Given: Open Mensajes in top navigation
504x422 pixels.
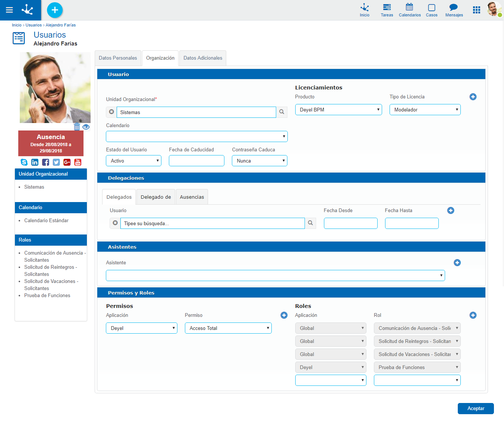Looking at the screenshot, I should pyautogui.click(x=454, y=10).
